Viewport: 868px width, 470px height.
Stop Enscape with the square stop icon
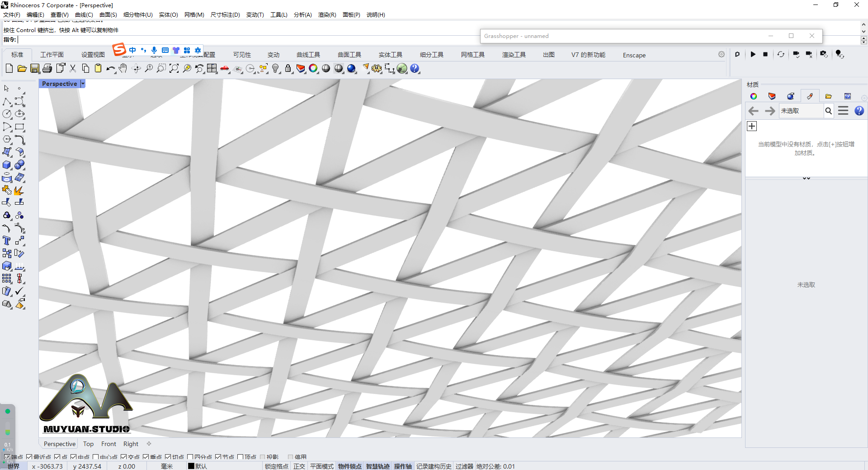[765, 54]
